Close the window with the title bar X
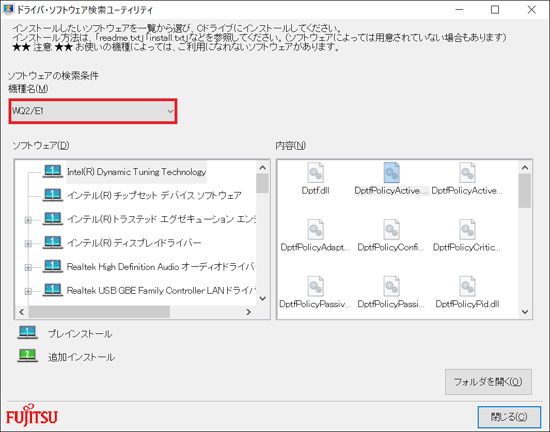Screen dimensions: 550x432 click(x=531, y=10)
